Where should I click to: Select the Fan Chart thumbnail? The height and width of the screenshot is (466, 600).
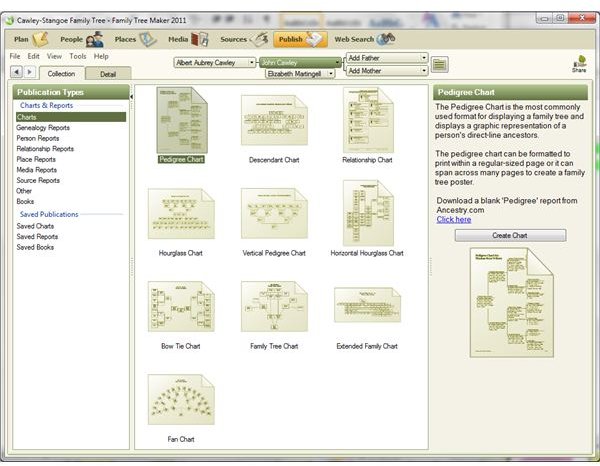[x=181, y=400]
